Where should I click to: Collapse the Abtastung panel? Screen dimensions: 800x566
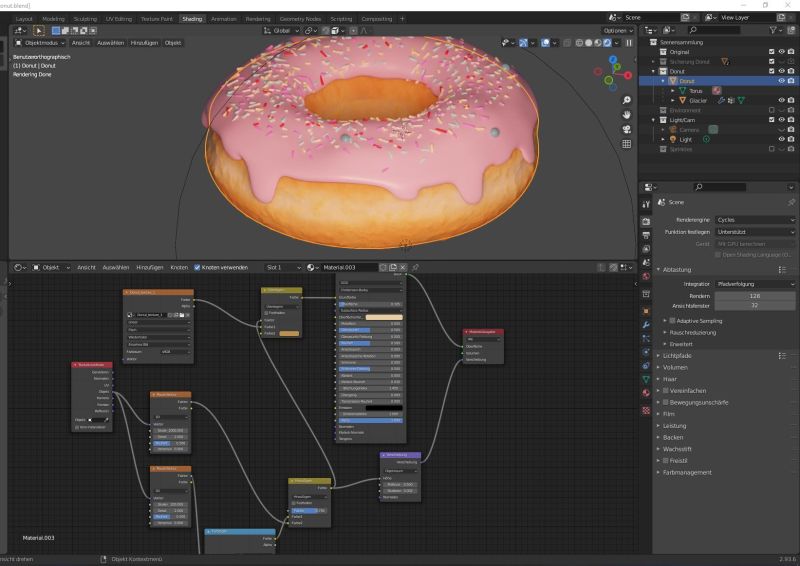click(x=677, y=269)
